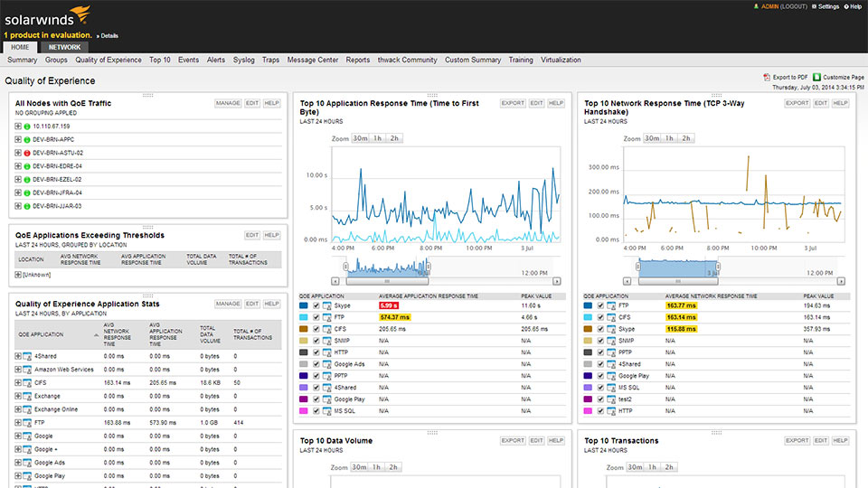Viewport: 868px width, 488px height.
Task: Expand the Amazon Web Services application row
Action: click(x=18, y=370)
